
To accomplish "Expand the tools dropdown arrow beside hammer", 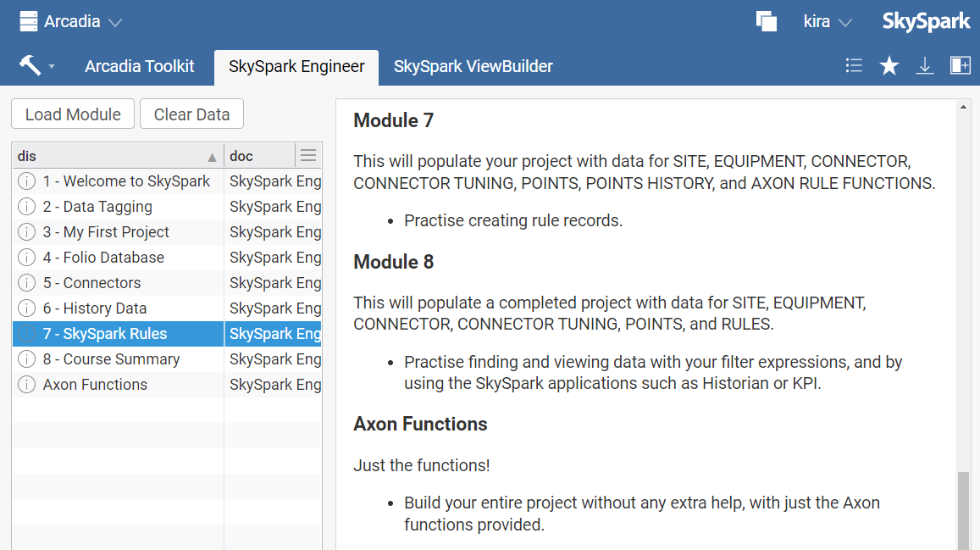I will (x=52, y=66).
